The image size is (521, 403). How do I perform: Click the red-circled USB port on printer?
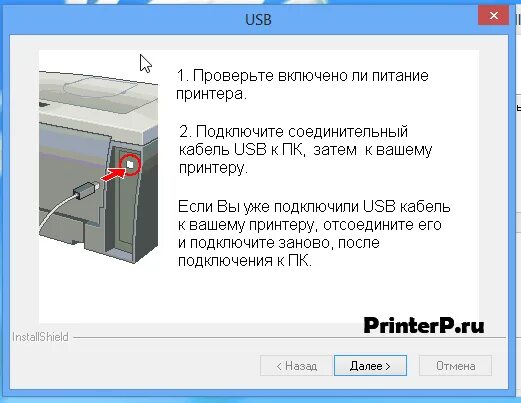[x=130, y=164]
